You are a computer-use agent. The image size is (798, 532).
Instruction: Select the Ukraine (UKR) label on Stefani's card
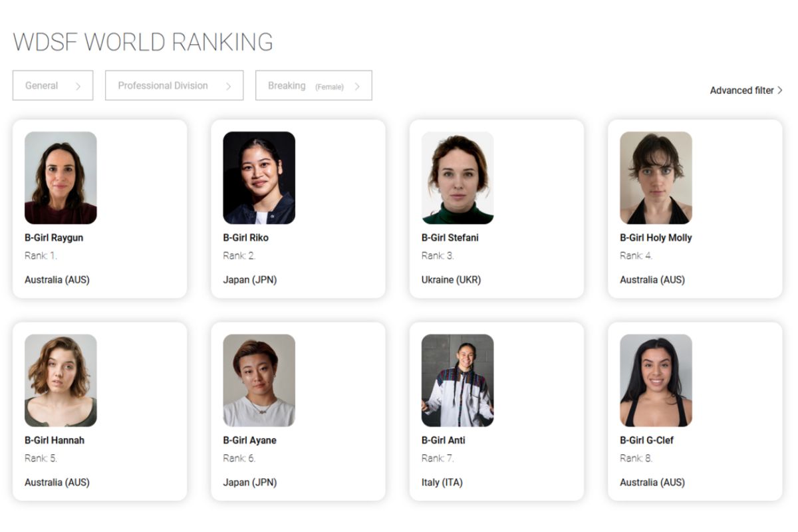click(451, 280)
